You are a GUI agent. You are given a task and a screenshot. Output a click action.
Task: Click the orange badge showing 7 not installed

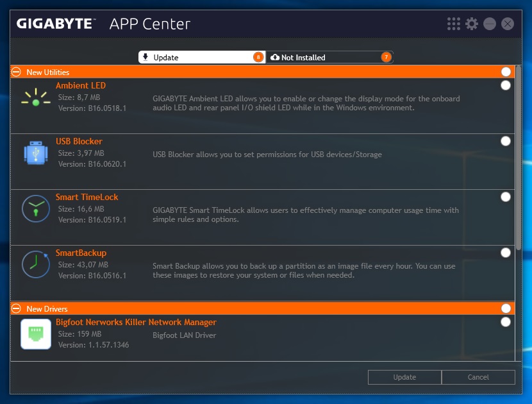(x=386, y=57)
